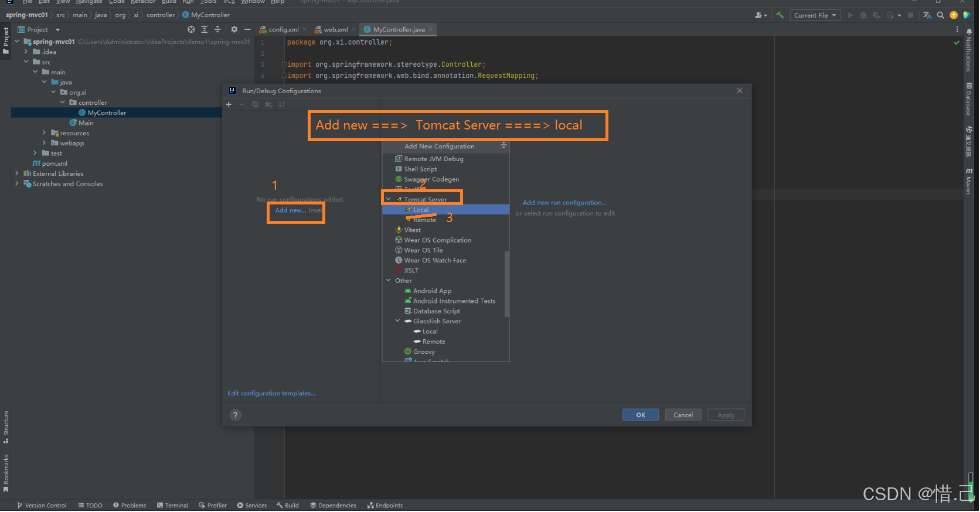Viewport: 980px width, 512px height.
Task: Select Wear OS Tile configuration type
Action: tap(423, 250)
